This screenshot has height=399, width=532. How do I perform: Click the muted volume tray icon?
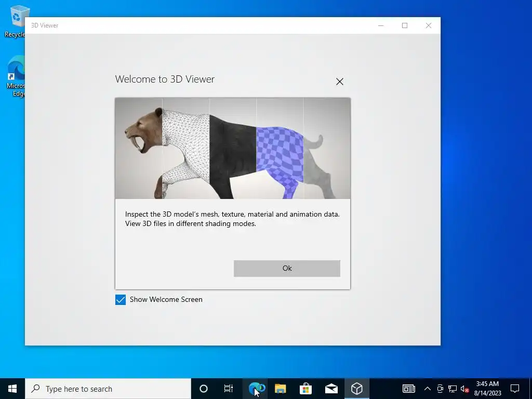click(464, 389)
